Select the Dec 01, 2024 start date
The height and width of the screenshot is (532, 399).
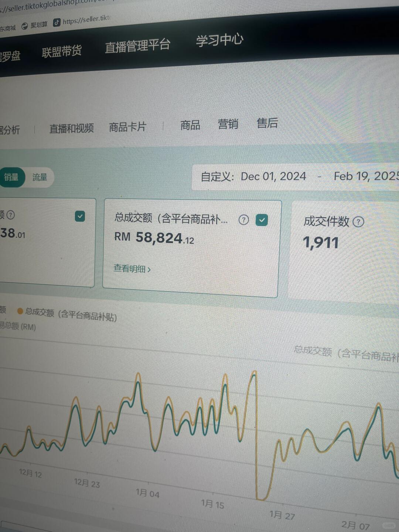tap(273, 176)
